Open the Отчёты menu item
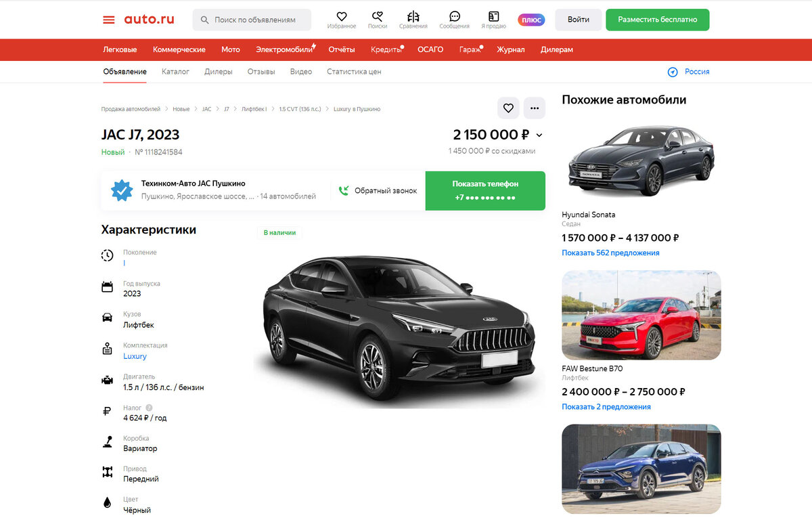The width and height of the screenshot is (812, 518). pyautogui.click(x=342, y=49)
